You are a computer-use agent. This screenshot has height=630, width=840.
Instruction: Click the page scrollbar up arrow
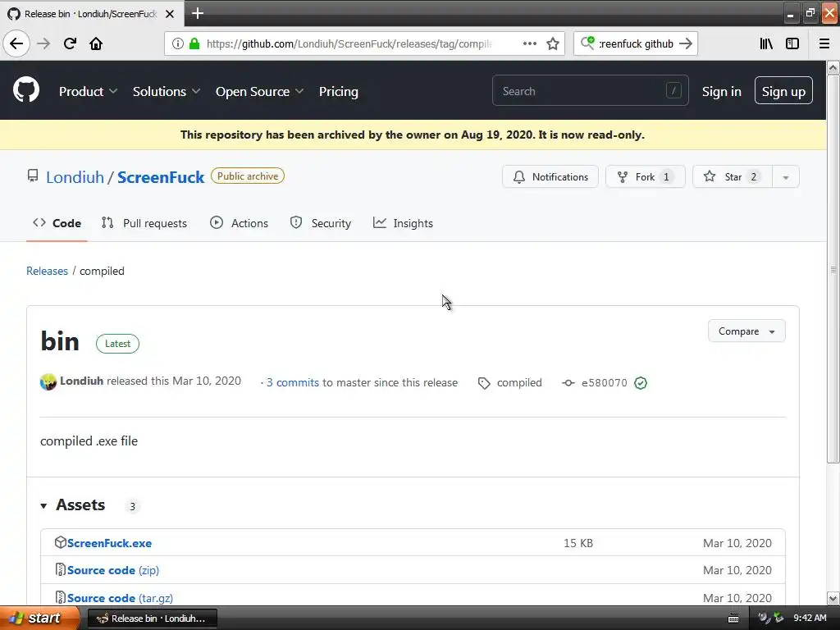click(x=833, y=67)
